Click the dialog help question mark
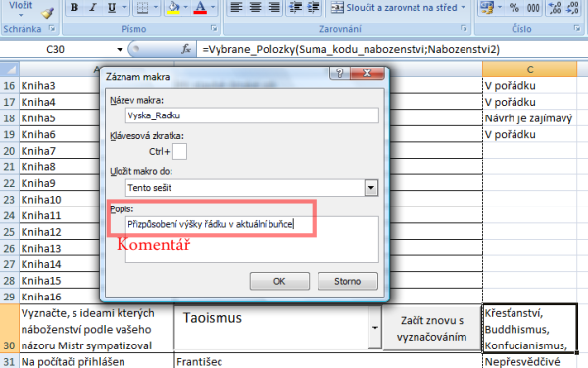 point(339,73)
